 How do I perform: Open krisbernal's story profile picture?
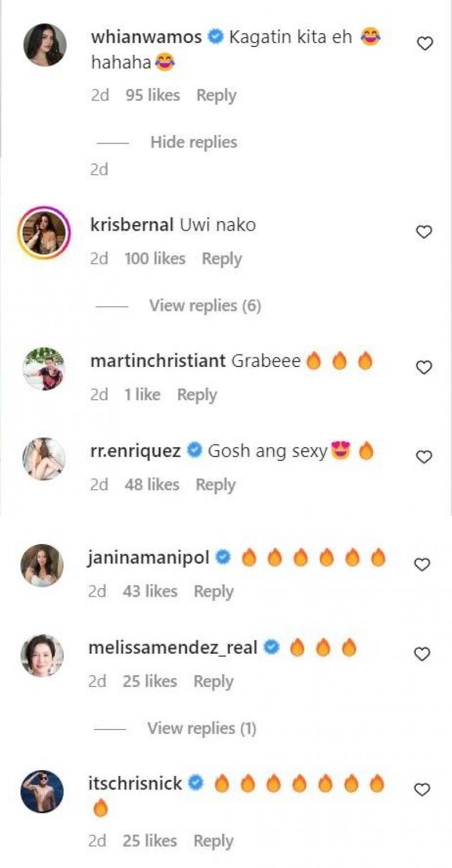click(44, 232)
